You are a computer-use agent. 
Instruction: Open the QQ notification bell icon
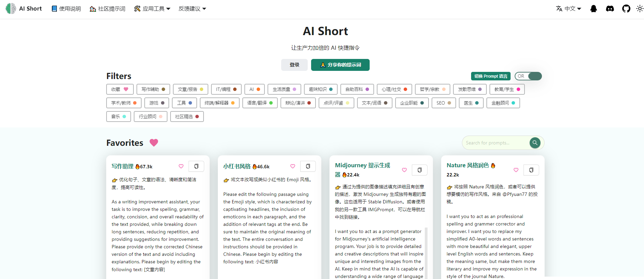594,9
